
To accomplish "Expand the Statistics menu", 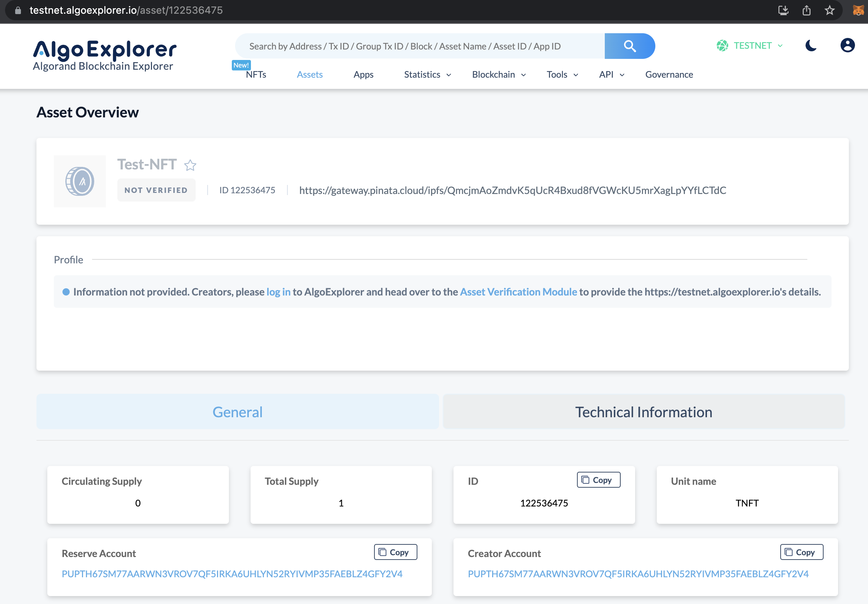I will pyautogui.click(x=428, y=74).
